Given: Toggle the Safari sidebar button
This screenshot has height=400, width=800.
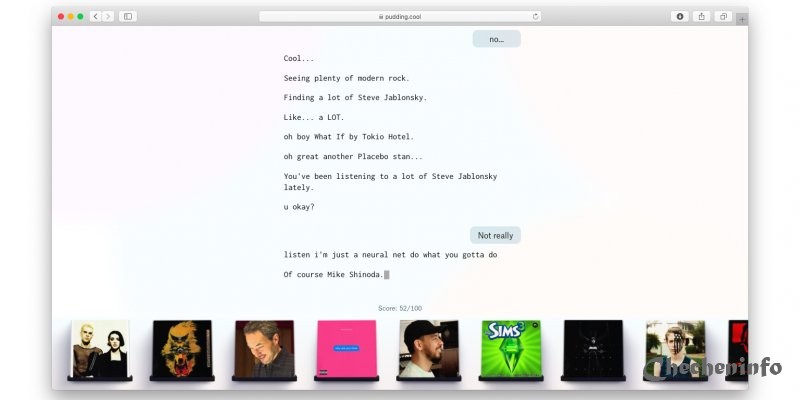Looking at the screenshot, I should tap(128, 16).
